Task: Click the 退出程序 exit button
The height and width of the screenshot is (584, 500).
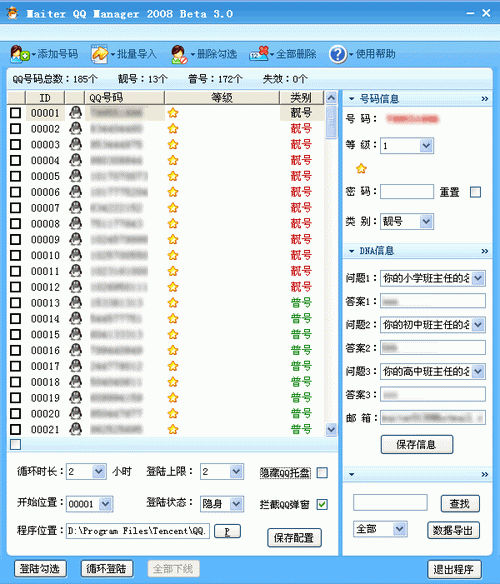Action: pos(454,569)
